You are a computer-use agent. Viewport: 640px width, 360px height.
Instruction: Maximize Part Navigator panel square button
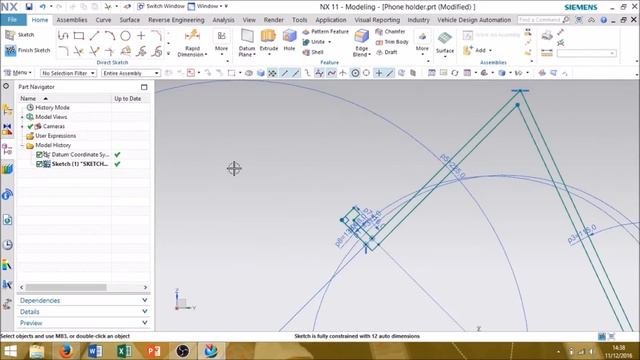click(x=144, y=87)
